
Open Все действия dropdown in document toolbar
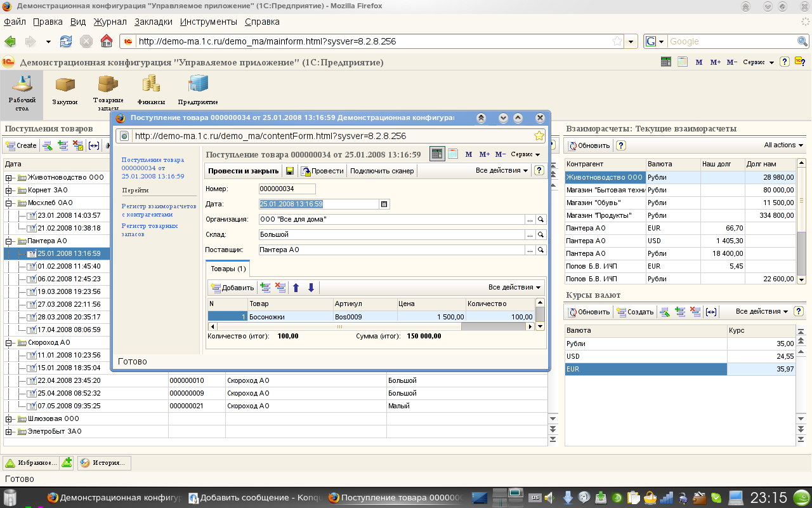[x=502, y=170]
